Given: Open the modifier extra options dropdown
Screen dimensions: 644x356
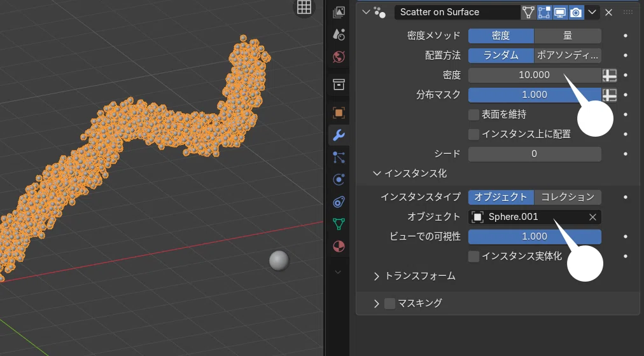Looking at the screenshot, I should (592, 12).
